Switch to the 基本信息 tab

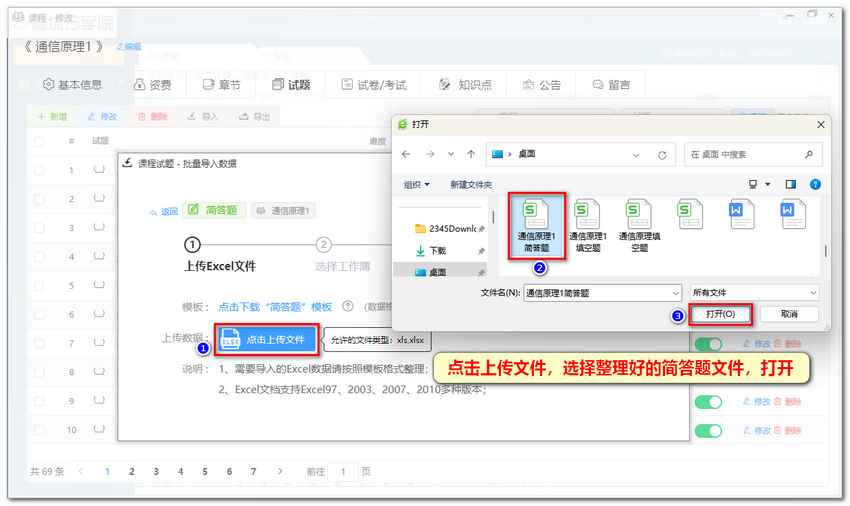(x=72, y=85)
